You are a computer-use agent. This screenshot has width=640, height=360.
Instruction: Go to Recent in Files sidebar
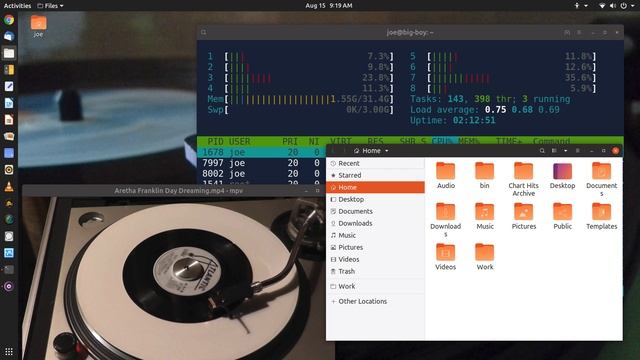click(375, 163)
